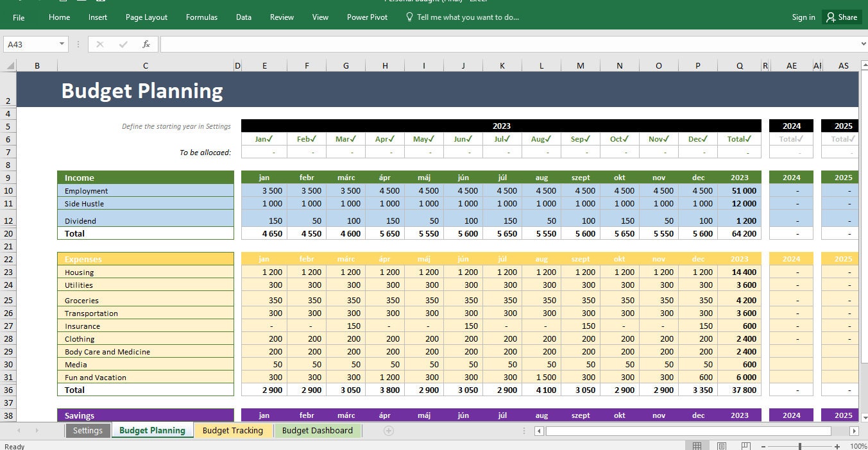Screen dimensions: 868x450
Task: Click the Share icon in top right
Action: pos(841,17)
